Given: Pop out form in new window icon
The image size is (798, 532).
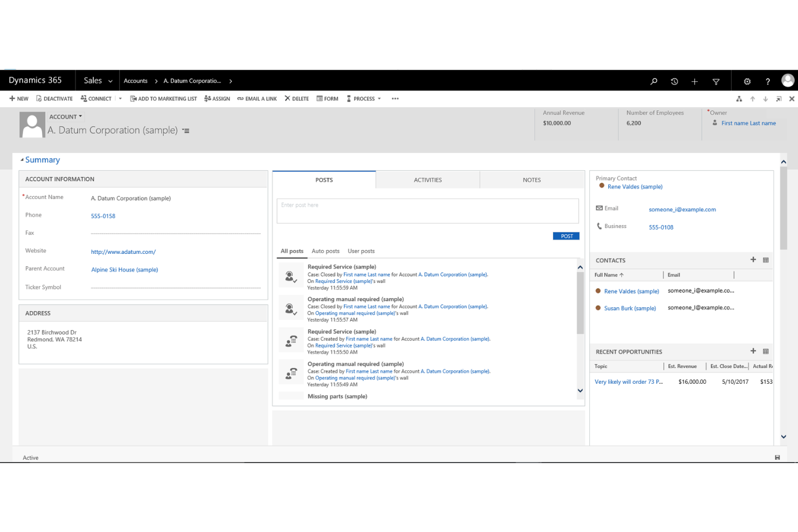Looking at the screenshot, I should [x=779, y=99].
